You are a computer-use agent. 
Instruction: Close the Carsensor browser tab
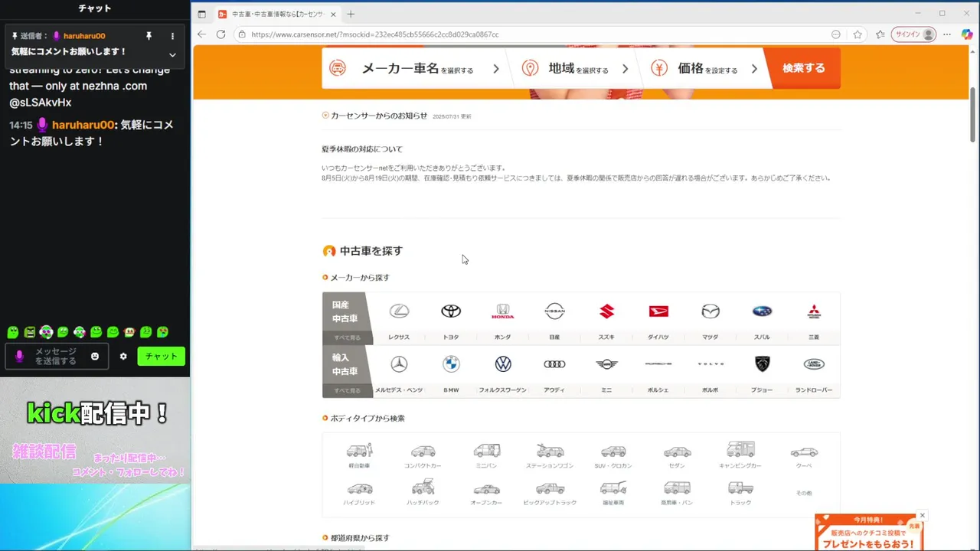(333, 14)
